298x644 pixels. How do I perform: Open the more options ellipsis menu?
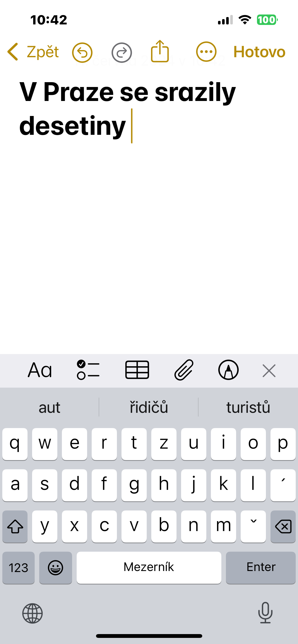tap(206, 52)
